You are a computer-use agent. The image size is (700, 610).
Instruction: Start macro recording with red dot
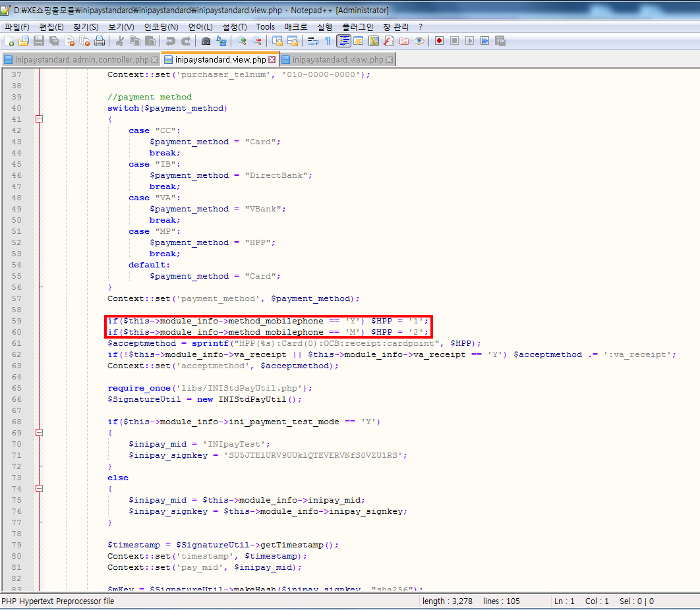(x=439, y=41)
